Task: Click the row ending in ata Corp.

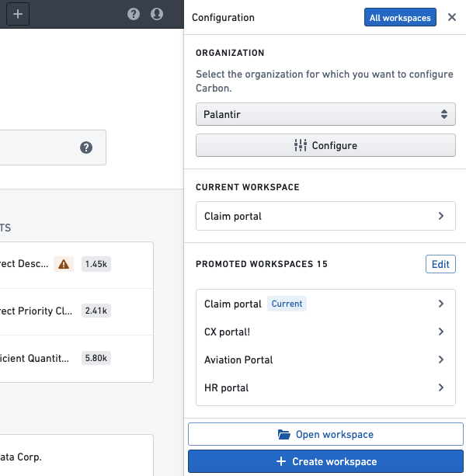Action: (x=76, y=457)
